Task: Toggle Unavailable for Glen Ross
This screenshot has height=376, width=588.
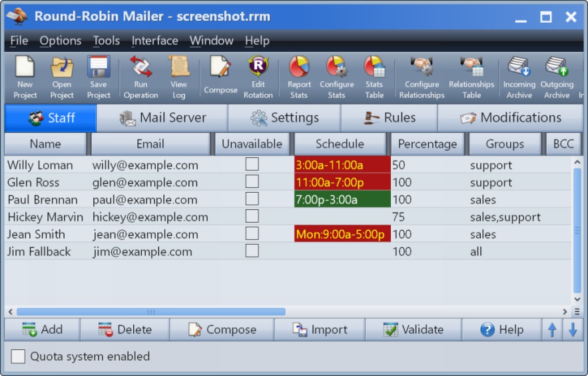Action: point(252,181)
